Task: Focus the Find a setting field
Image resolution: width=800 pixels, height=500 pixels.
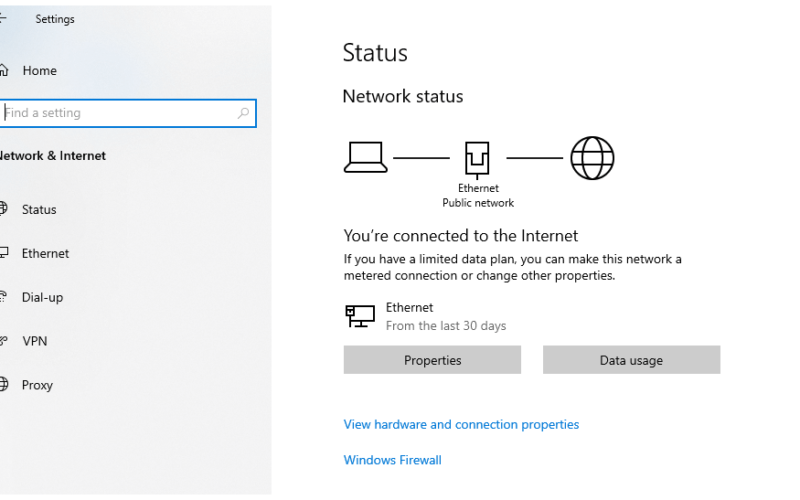Action: 128,113
